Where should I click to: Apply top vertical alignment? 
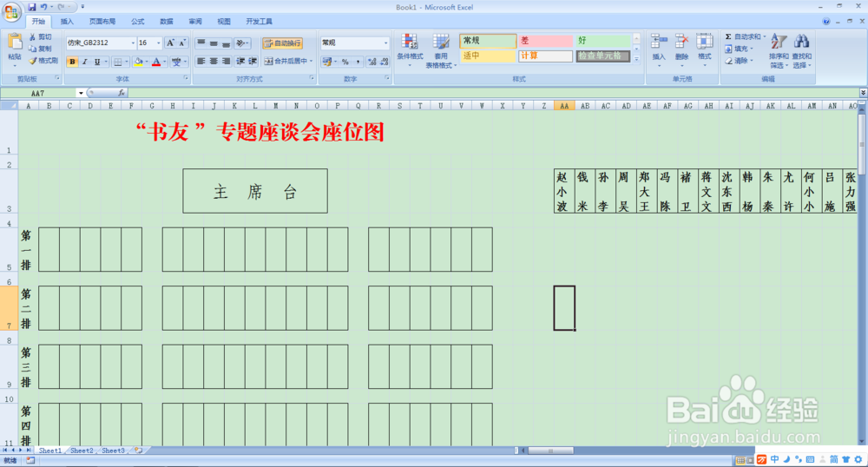pyautogui.click(x=201, y=43)
